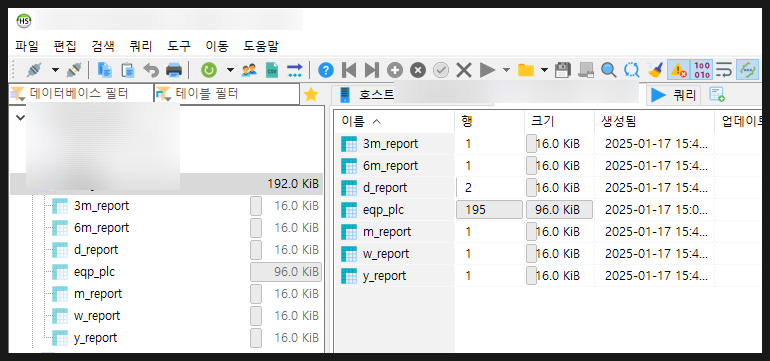Click the Post changes checkmark icon
The width and height of the screenshot is (770, 361).
(x=441, y=70)
